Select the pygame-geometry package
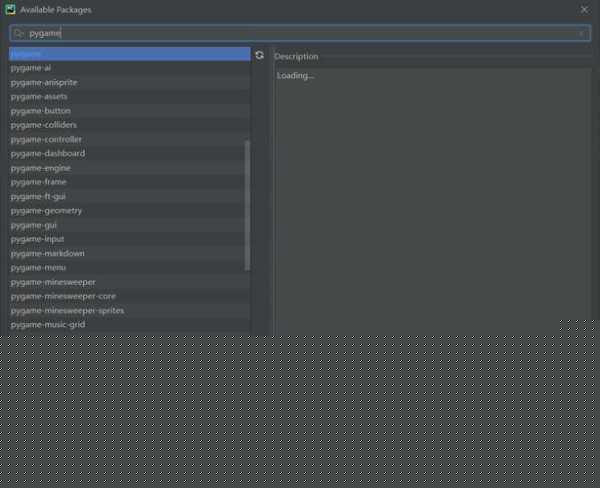The width and height of the screenshot is (600, 488). coord(129,211)
